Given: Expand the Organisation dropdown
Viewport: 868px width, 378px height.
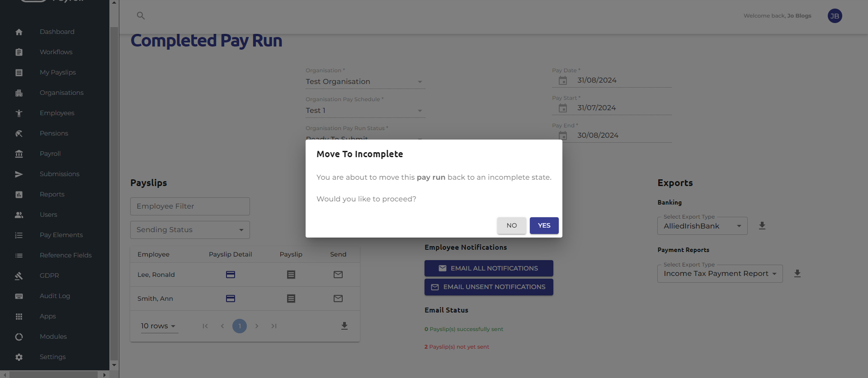Looking at the screenshot, I should [x=365, y=82].
